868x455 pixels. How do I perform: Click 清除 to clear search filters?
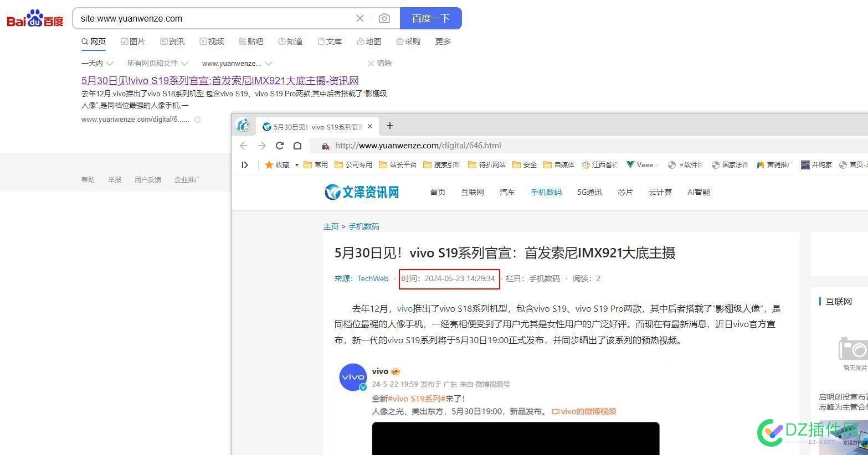[x=380, y=63]
